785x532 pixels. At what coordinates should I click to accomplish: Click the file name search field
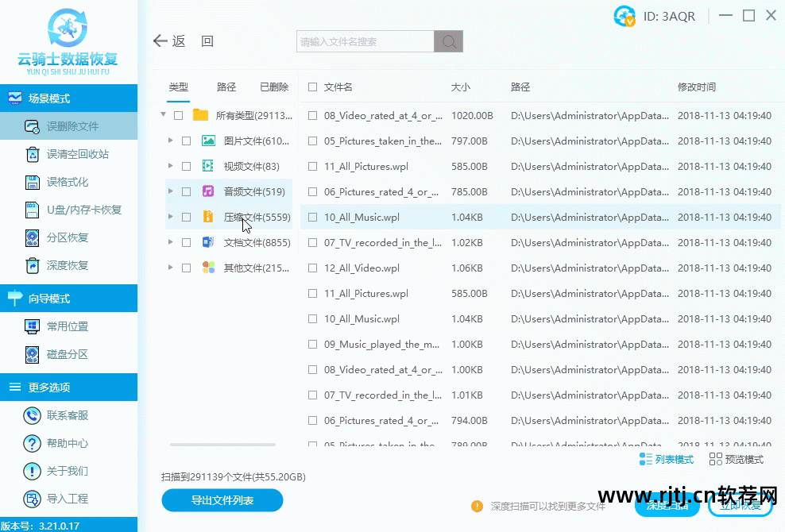point(365,41)
